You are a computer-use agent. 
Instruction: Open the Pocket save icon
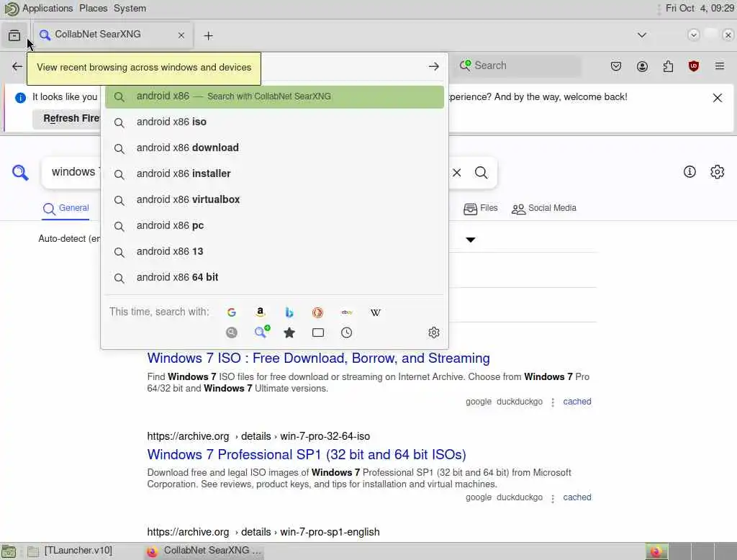click(616, 66)
